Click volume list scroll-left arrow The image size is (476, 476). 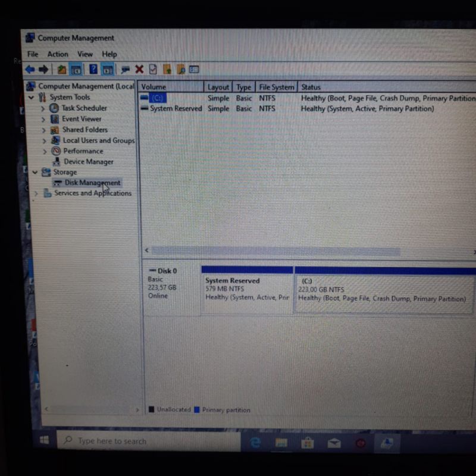[x=146, y=250]
